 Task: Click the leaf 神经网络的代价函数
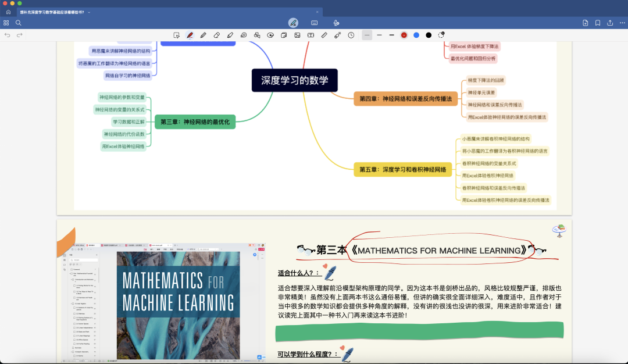124,134
